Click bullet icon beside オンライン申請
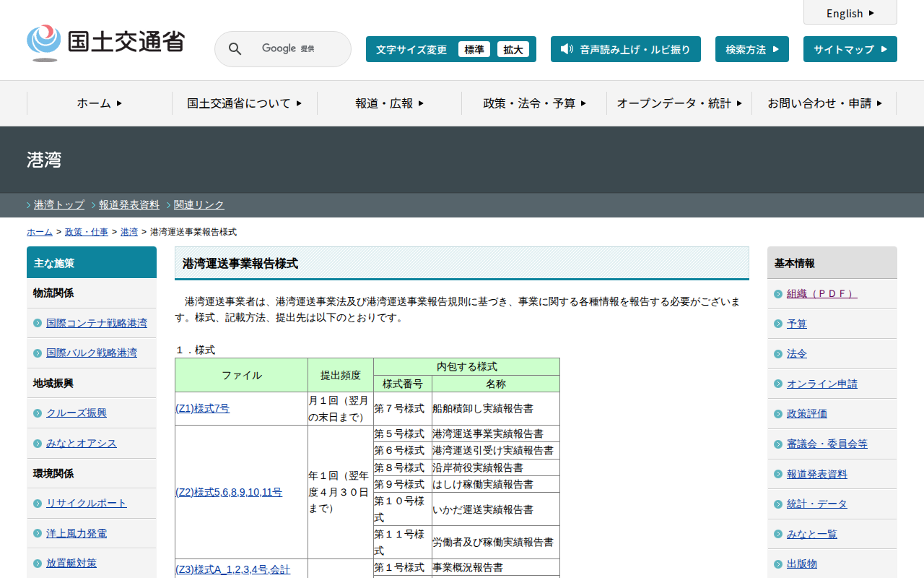This screenshot has height=578, width=924. (x=777, y=384)
